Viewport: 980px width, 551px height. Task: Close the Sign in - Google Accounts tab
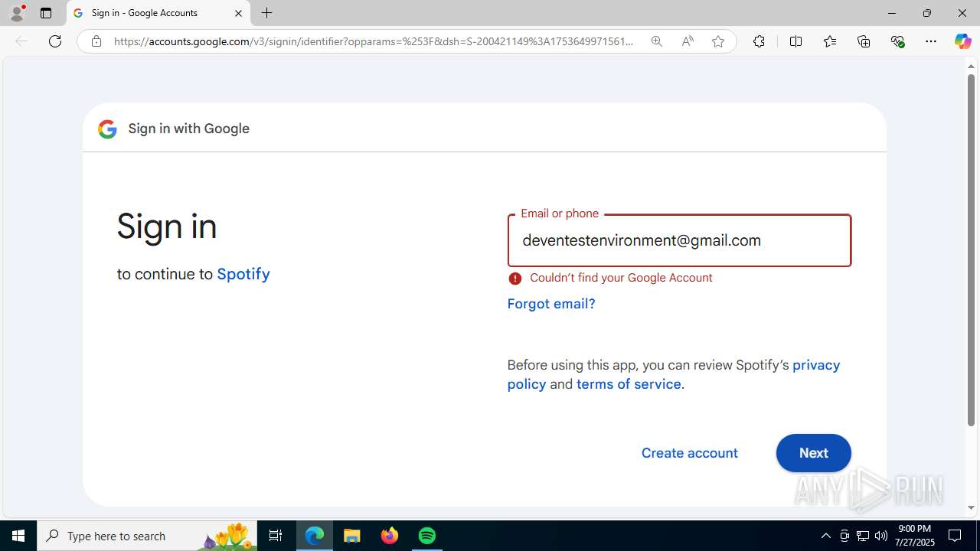coord(238,13)
